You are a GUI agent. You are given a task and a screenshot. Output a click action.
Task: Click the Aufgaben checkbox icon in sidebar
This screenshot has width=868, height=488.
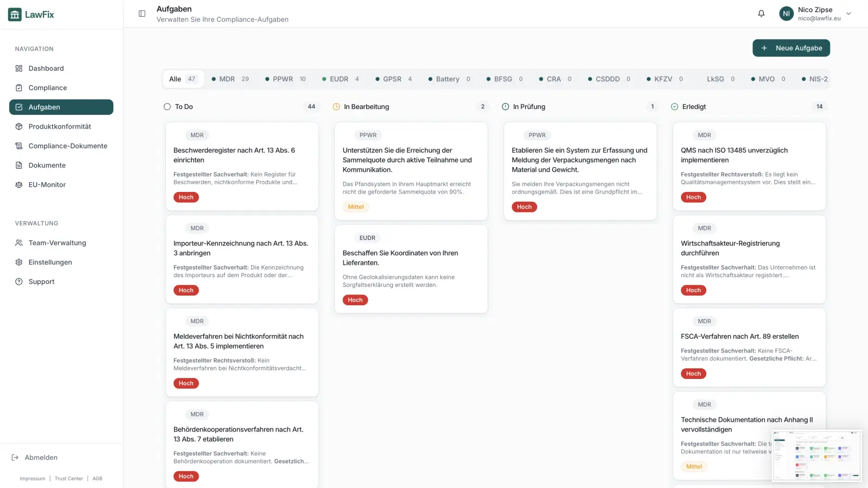(19, 107)
